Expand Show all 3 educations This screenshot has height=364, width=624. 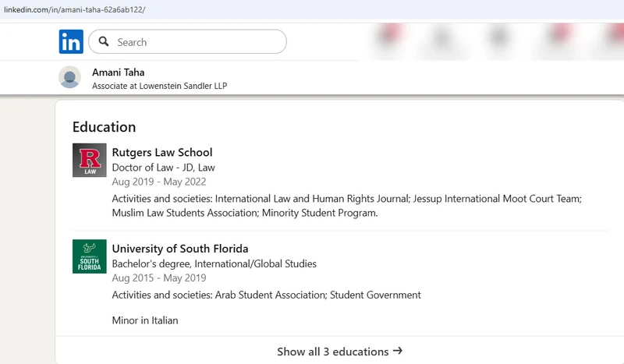point(332,352)
